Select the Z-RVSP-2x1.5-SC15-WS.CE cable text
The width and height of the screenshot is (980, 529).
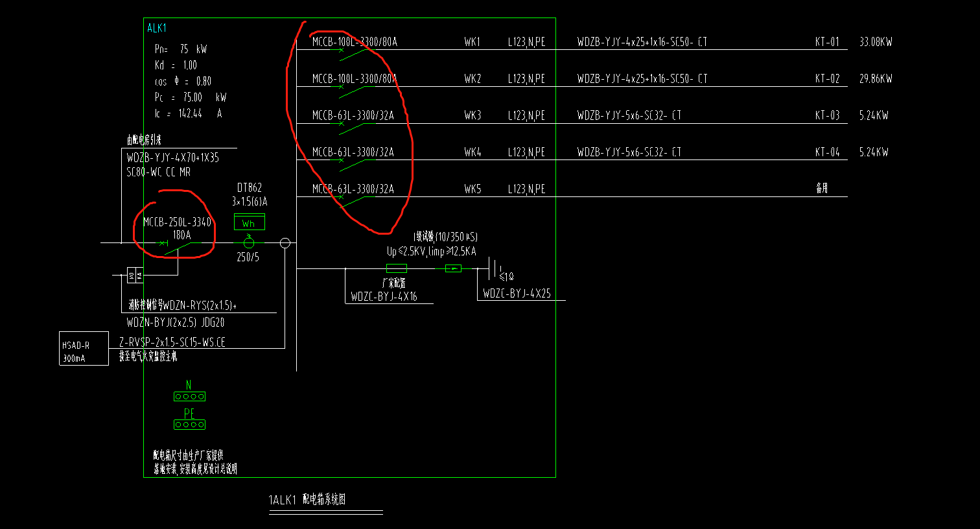coord(172,342)
